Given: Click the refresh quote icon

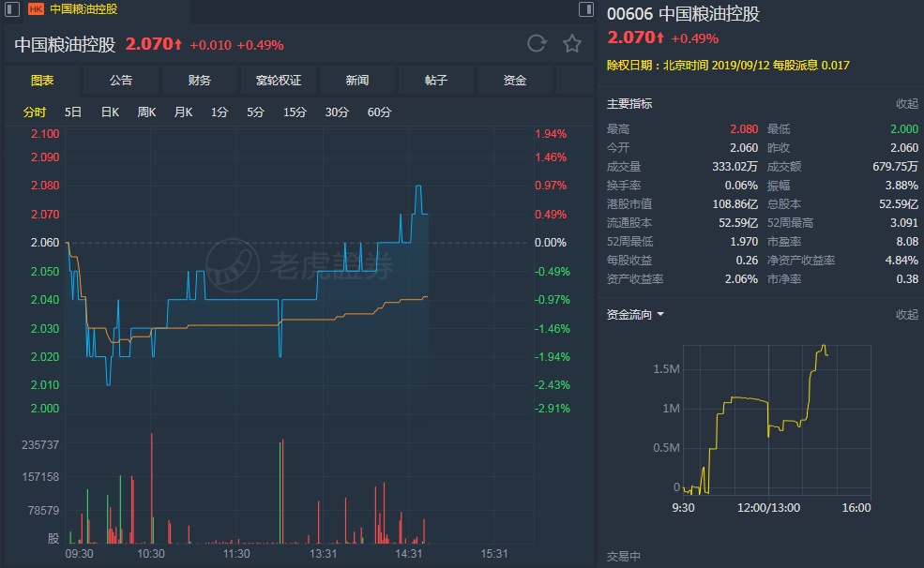Looking at the screenshot, I should [x=537, y=43].
